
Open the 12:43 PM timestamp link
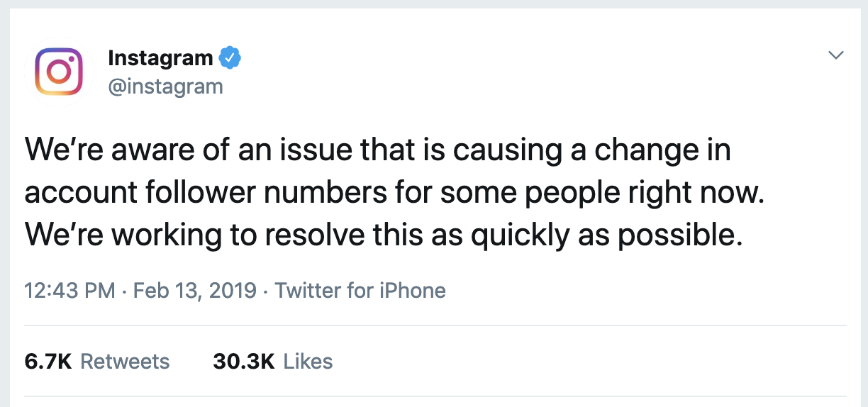69,291
